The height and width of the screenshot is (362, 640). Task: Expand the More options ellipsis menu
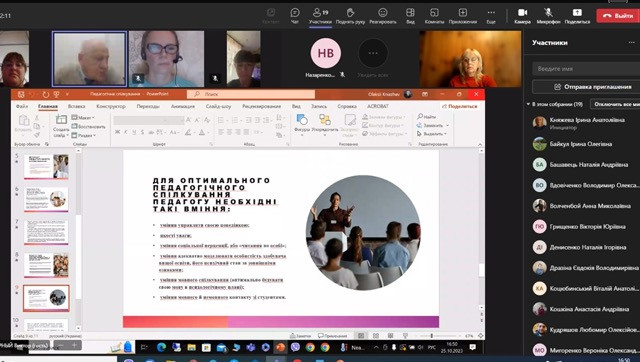click(491, 16)
